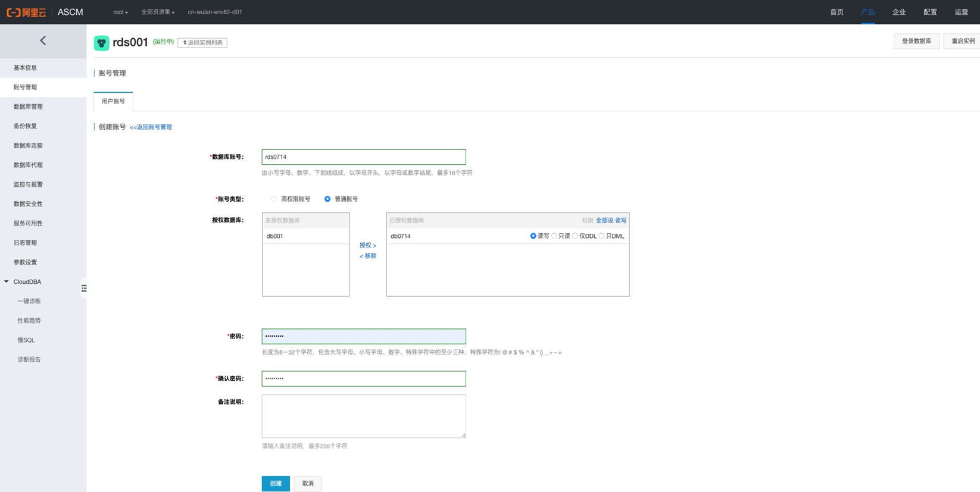
Task: Click the cn-wulan-env82-d01 region label
Action: tap(215, 12)
